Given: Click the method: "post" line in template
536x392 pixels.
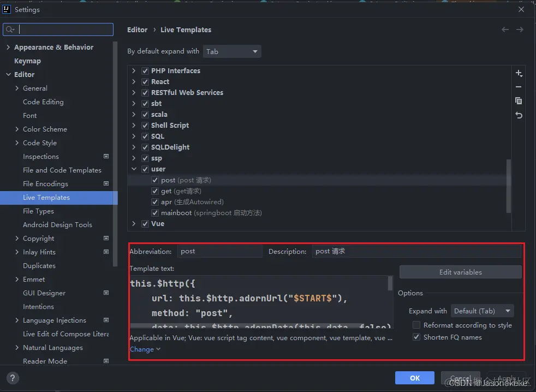Looking at the screenshot, I should 192,313.
